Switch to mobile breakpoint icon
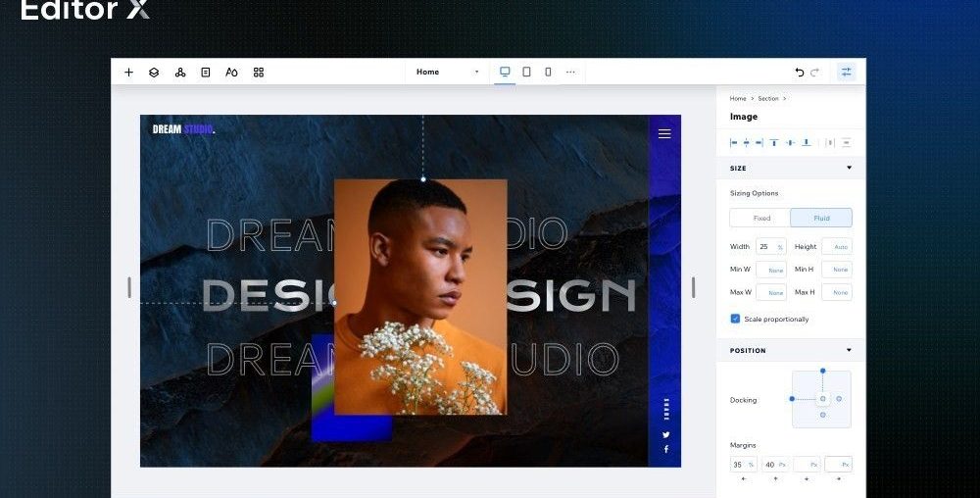The width and height of the screenshot is (980, 498). pyautogui.click(x=548, y=72)
